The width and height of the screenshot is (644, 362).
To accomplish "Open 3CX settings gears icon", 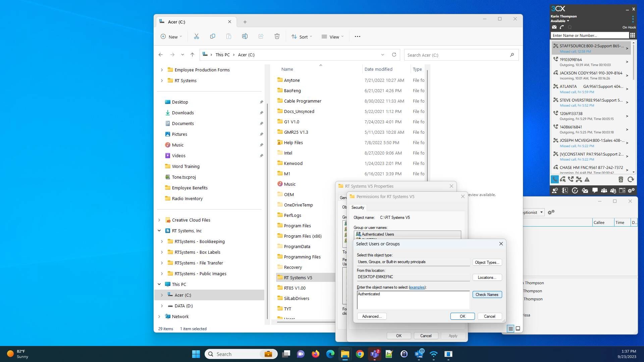I will (x=631, y=190).
